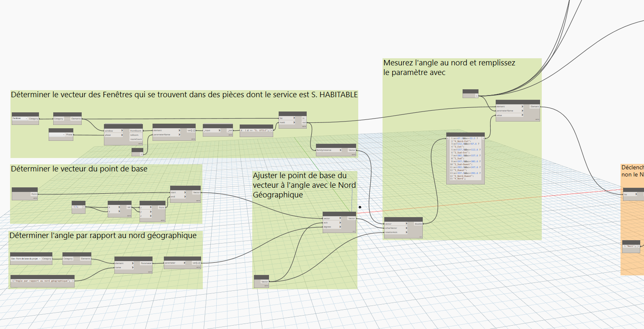This screenshot has width=644, height=329.
Task: Click the 'Element' output port
Action: [535, 106]
